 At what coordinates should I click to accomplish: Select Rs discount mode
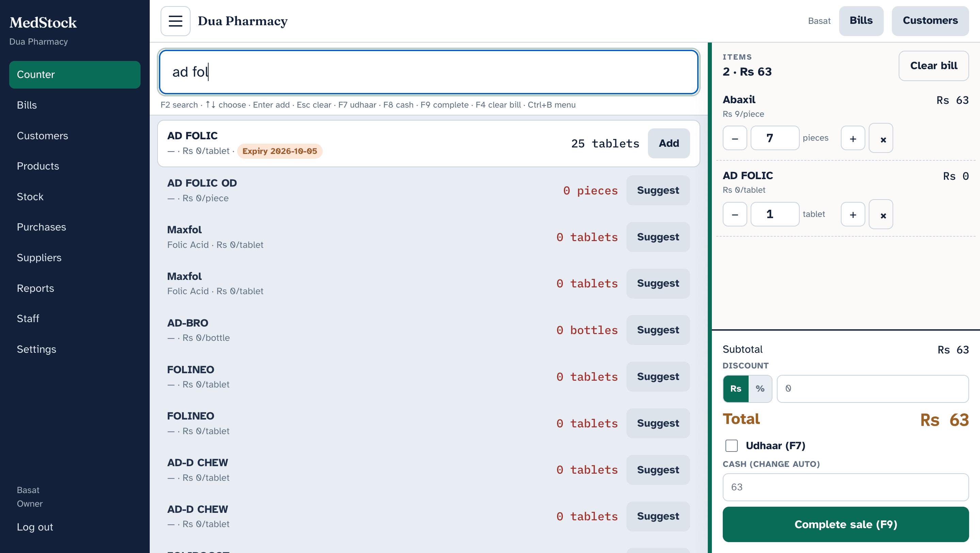pos(736,389)
